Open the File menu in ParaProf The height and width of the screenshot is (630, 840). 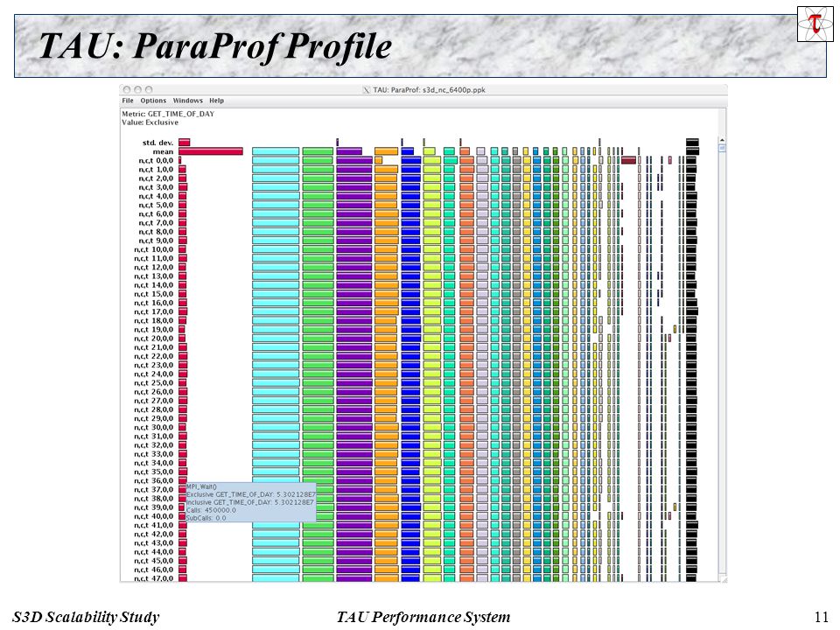[128, 101]
